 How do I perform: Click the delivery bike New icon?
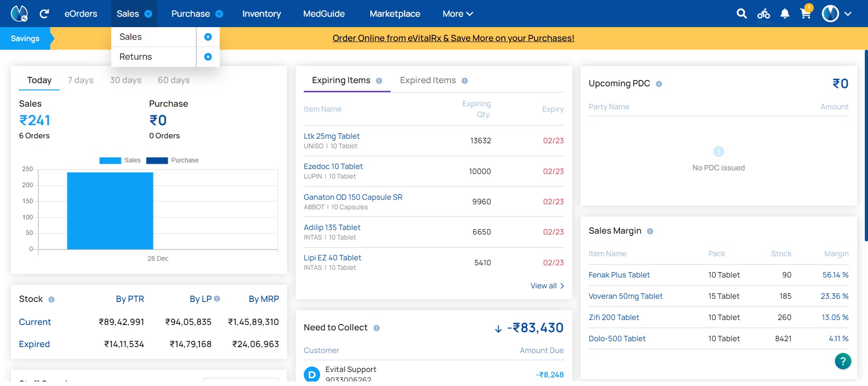pos(764,16)
